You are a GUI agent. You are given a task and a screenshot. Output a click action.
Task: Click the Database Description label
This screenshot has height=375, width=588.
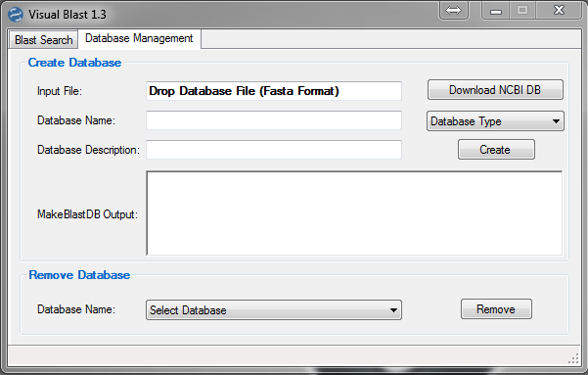(x=88, y=150)
